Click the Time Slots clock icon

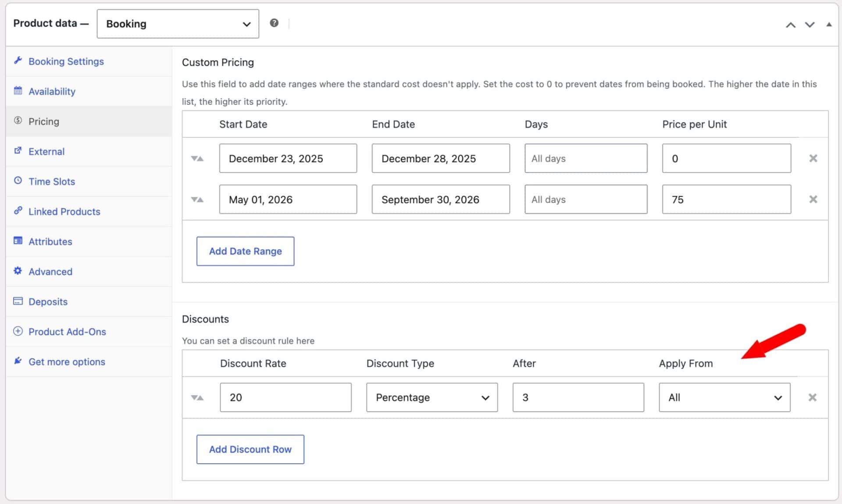[x=18, y=181]
